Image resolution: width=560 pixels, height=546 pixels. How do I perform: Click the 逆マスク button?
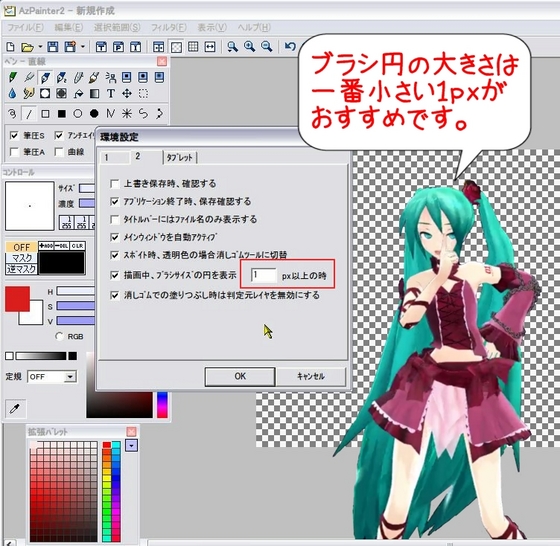point(21,269)
